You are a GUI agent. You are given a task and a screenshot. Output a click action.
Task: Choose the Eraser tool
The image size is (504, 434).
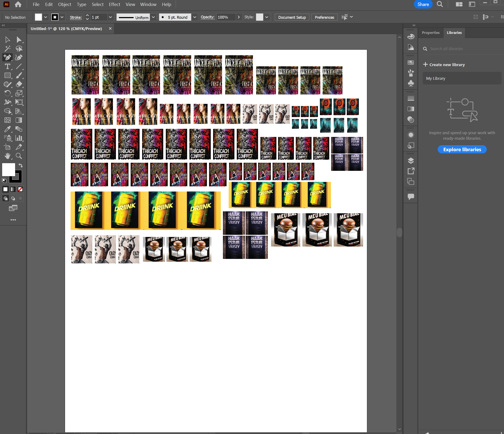pyautogui.click(x=19, y=84)
